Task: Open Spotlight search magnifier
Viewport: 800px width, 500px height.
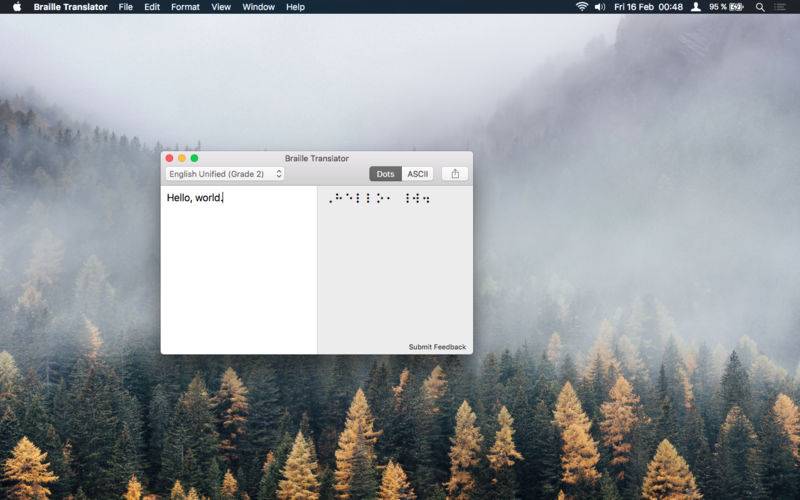Action: point(760,7)
